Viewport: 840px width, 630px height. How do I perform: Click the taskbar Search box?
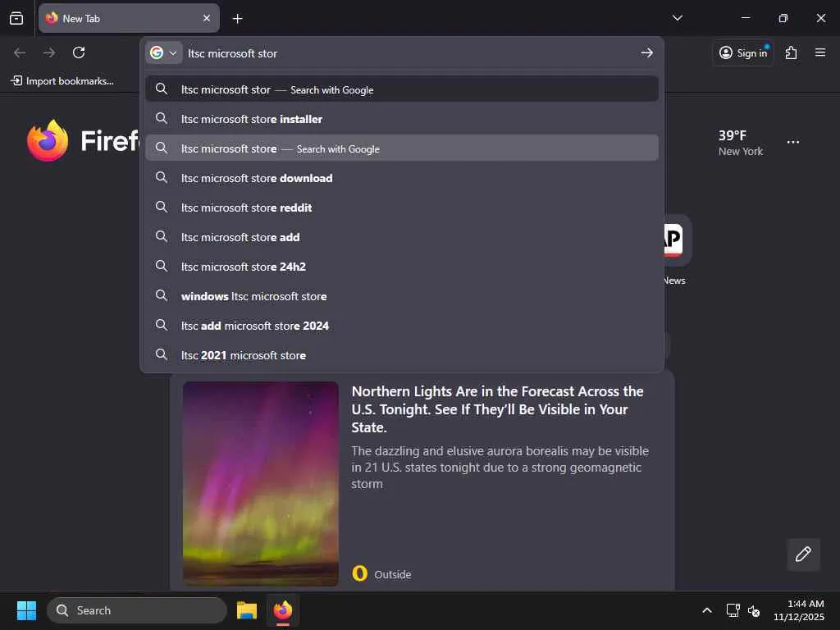[x=137, y=610]
